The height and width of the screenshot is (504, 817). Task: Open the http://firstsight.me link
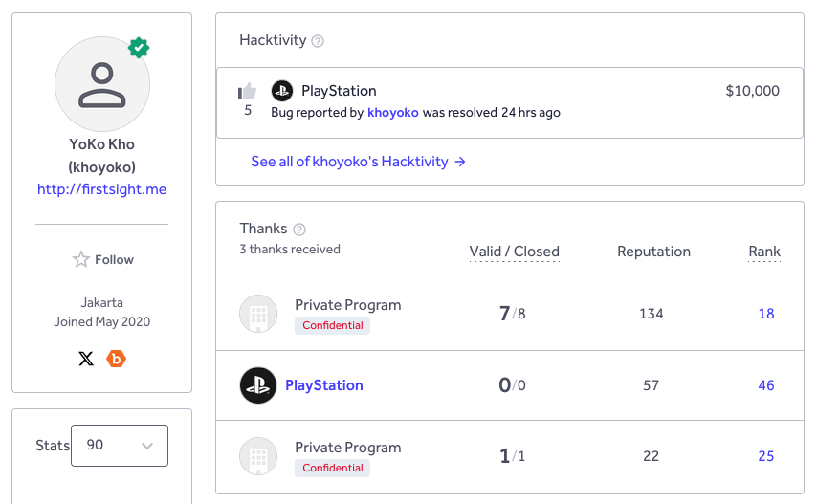[101, 189]
